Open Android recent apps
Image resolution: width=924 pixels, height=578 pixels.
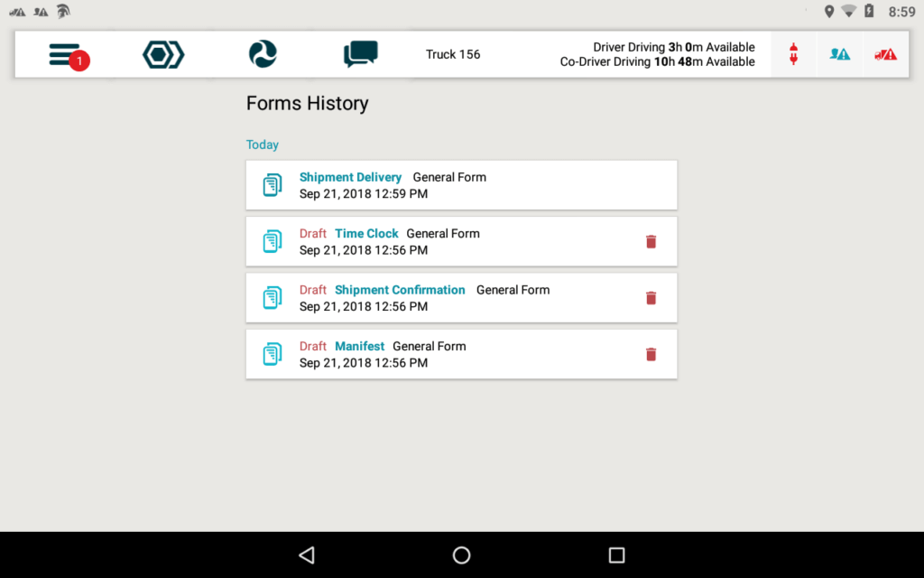pos(616,555)
